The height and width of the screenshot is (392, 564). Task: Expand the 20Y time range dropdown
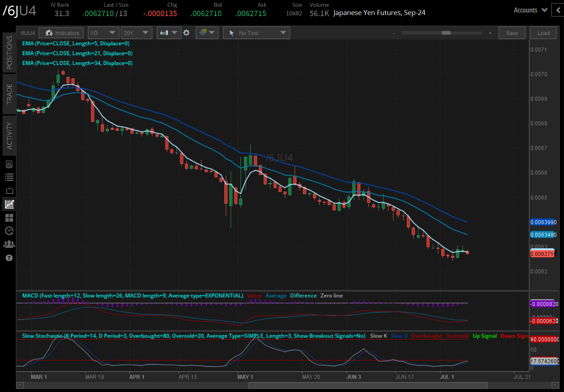[136, 33]
